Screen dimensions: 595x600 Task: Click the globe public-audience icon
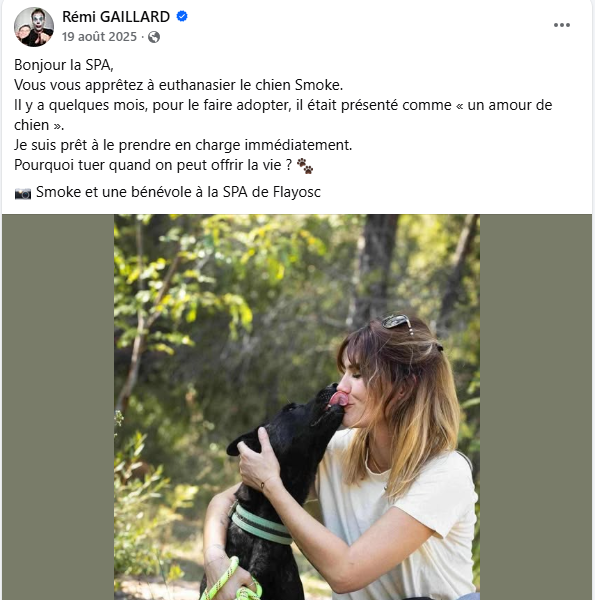tap(154, 37)
